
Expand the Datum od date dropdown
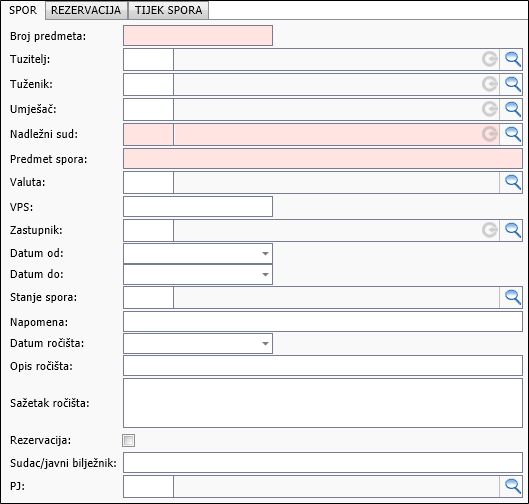pos(265,253)
